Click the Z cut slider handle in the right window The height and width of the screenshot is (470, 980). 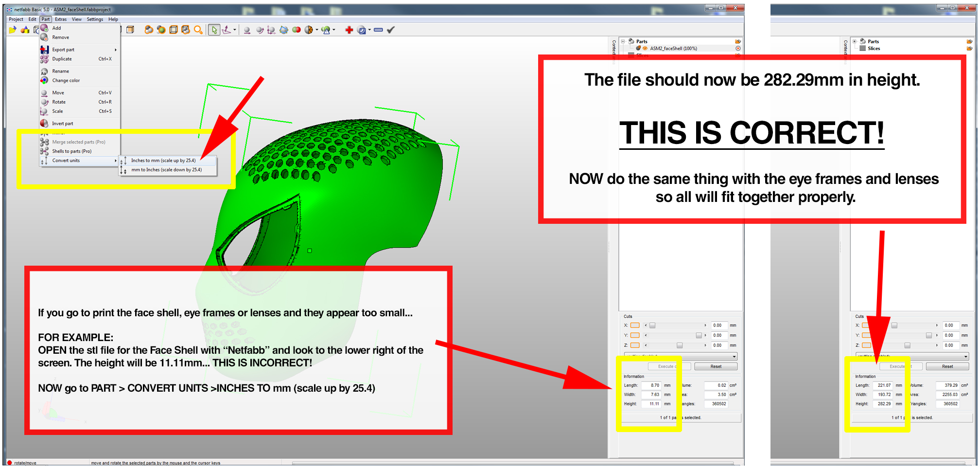(907, 345)
